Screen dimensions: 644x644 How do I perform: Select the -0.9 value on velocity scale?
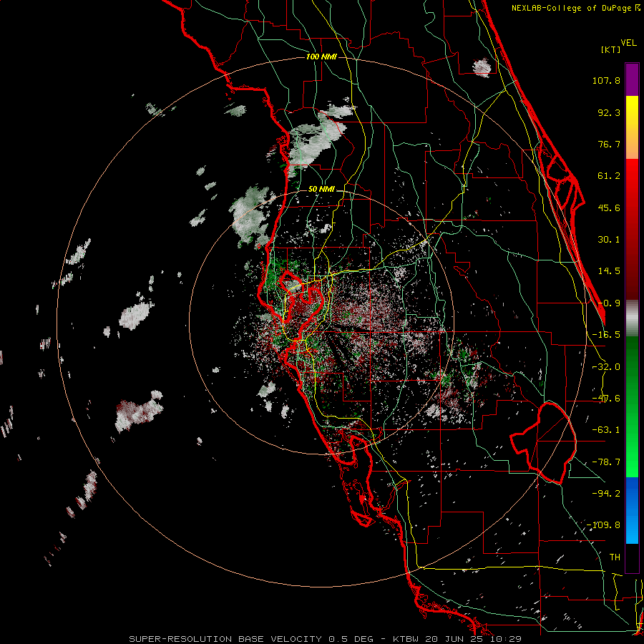(x=609, y=303)
